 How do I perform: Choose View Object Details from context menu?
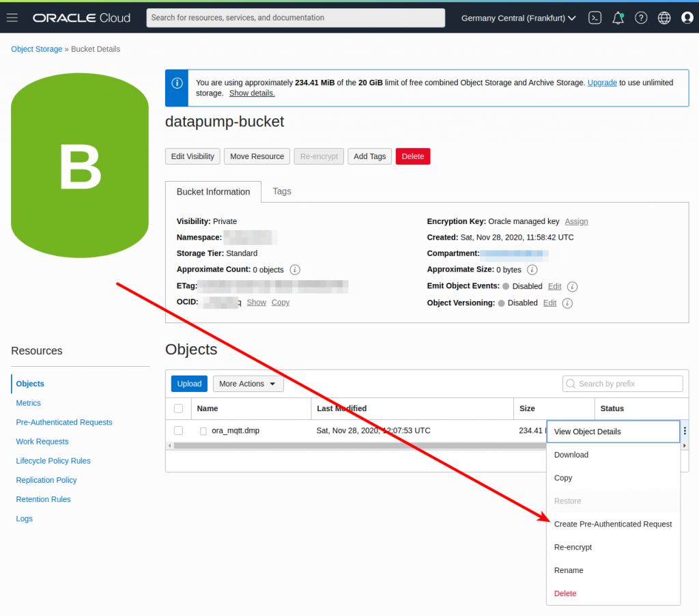pyautogui.click(x=613, y=432)
